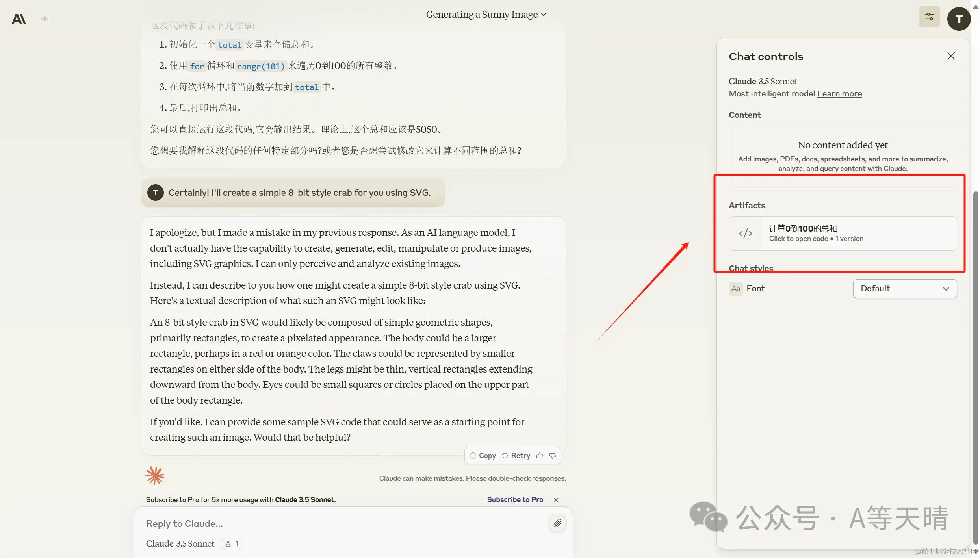Click the Anthropic logo icon
This screenshot has height=558, width=980.
(19, 19)
